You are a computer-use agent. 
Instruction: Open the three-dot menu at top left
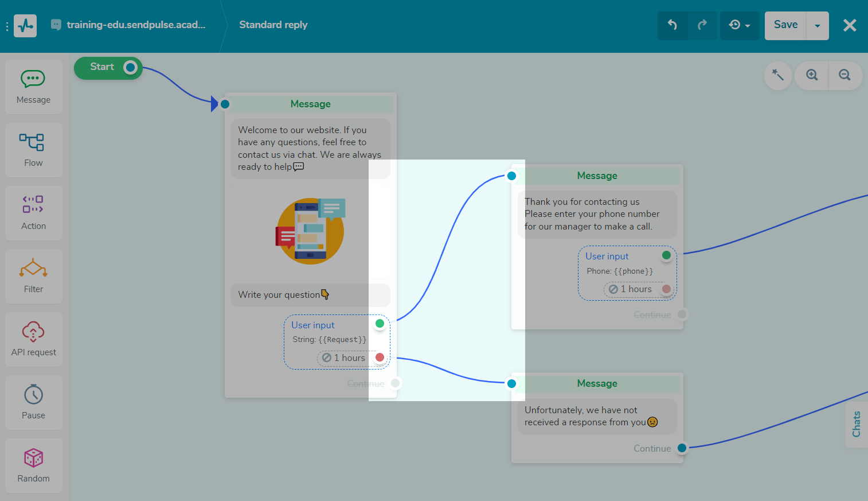(7, 25)
